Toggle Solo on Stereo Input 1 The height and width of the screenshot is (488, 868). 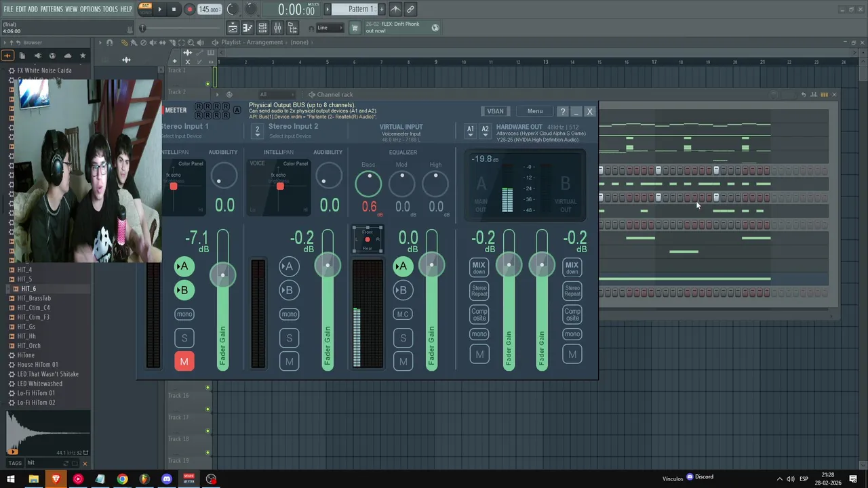coord(184,338)
